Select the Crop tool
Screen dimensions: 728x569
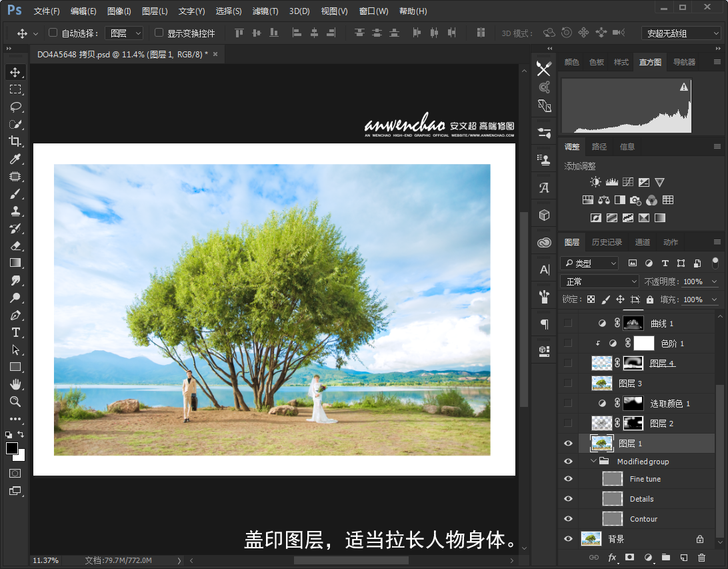[x=15, y=141]
